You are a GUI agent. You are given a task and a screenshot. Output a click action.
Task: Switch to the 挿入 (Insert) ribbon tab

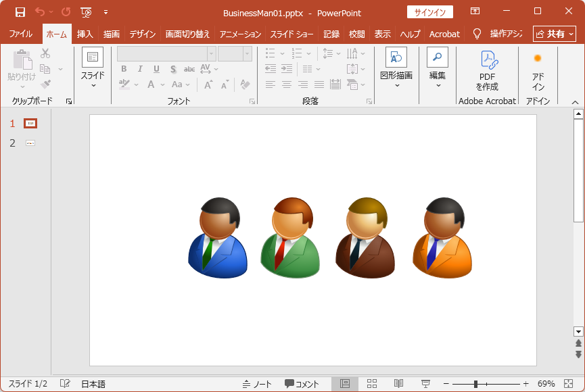tap(85, 34)
